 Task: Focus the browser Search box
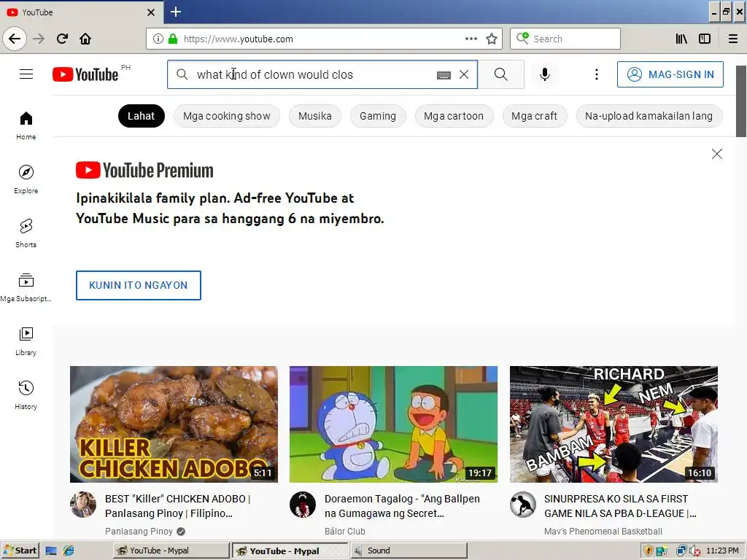click(565, 39)
